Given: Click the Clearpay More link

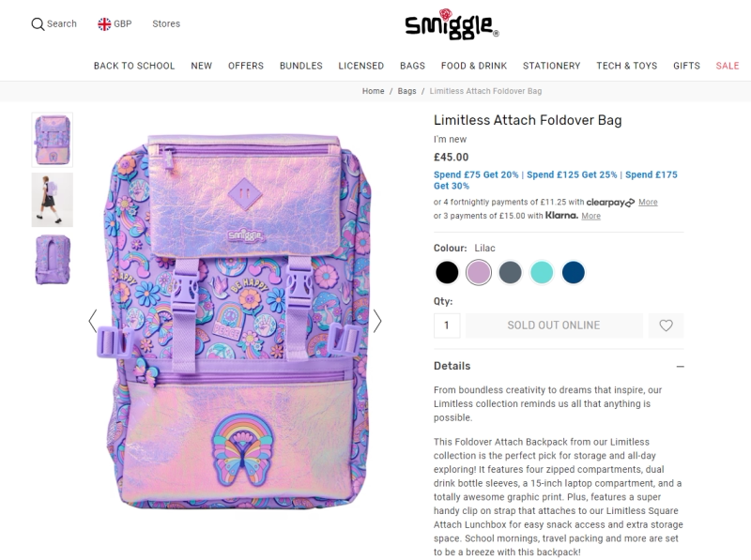Looking at the screenshot, I should [x=648, y=202].
